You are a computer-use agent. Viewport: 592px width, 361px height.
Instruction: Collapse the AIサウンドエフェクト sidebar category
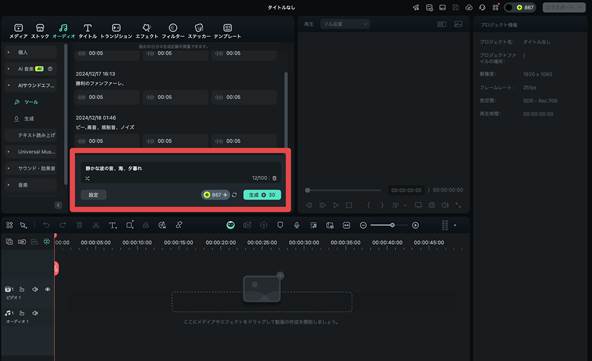pos(31,85)
